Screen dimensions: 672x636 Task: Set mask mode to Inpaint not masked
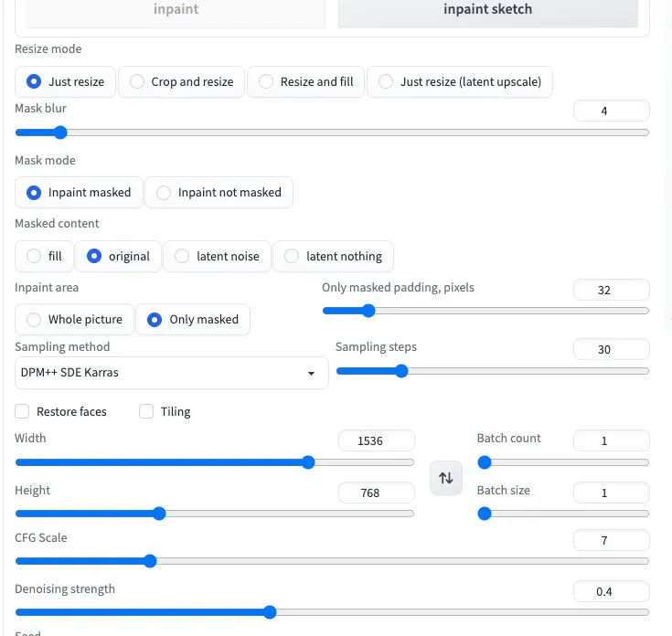219,192
